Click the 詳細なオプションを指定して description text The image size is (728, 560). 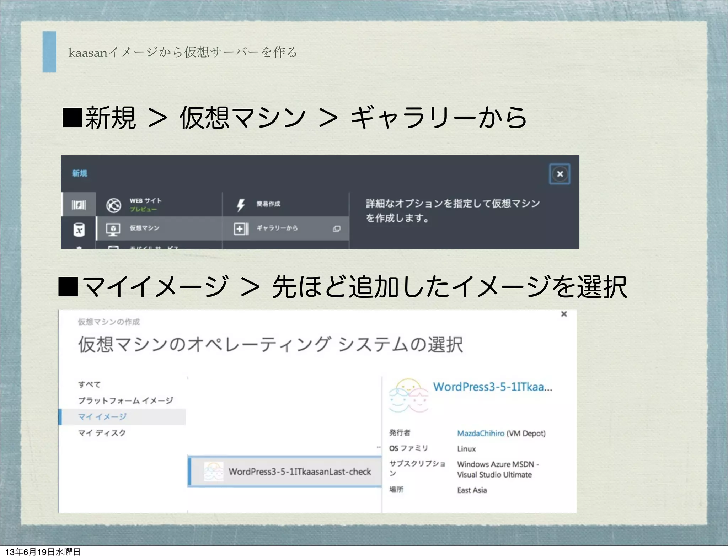point(453,210)
